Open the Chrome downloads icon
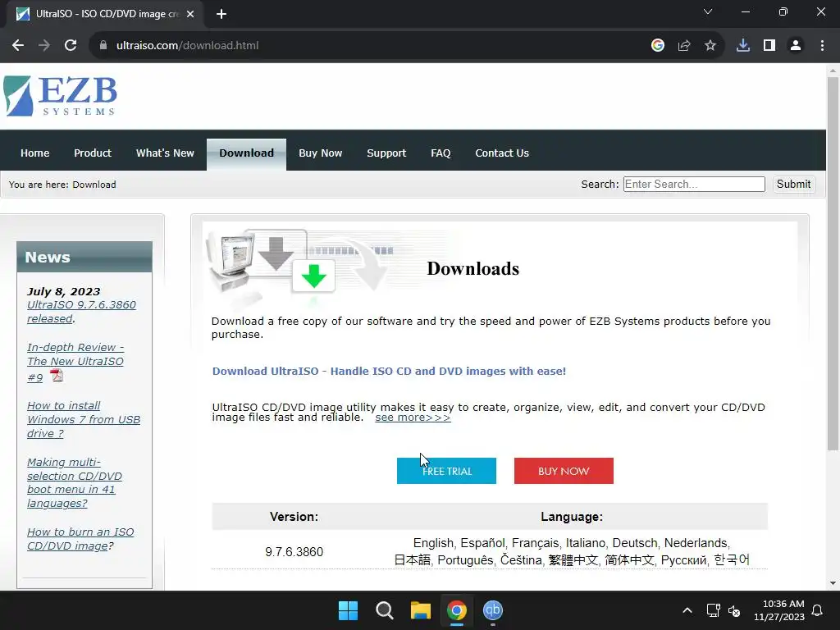The height and width of the screenshot is (630, 840). [x=743, y=46]
